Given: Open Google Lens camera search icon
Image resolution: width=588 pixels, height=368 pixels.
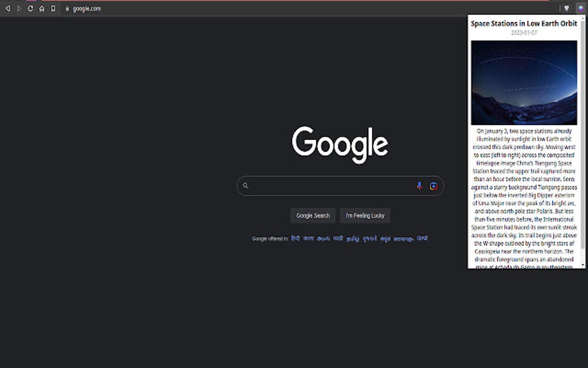Looking at the screenshot, I should tap(433, 186).
